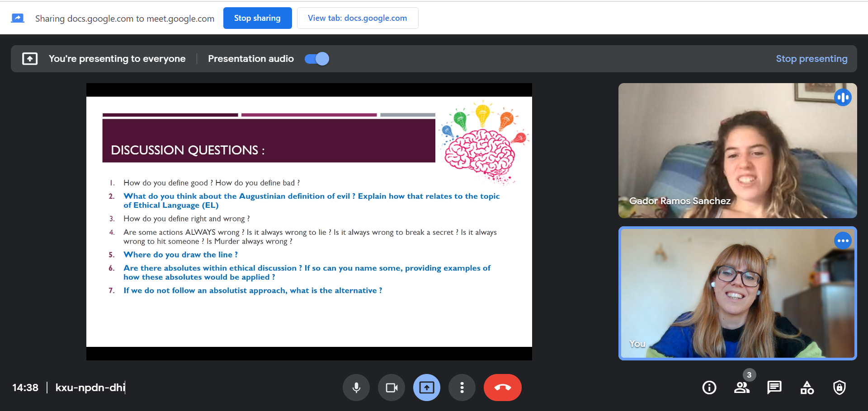Click View tab: docs.google.com

[358, 18]
